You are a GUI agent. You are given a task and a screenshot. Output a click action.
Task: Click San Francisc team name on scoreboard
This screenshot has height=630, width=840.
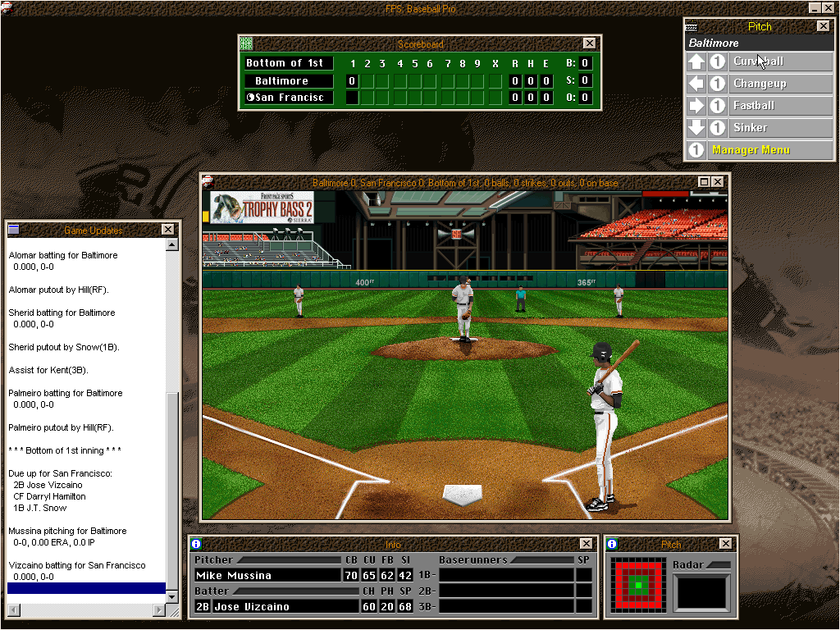pyautogui.click(x=288, y=98)
